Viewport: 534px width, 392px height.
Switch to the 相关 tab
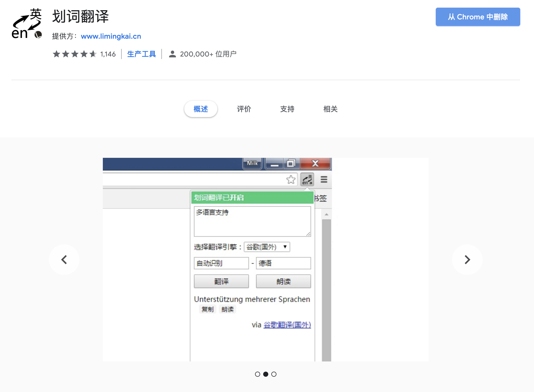point(330,109)
